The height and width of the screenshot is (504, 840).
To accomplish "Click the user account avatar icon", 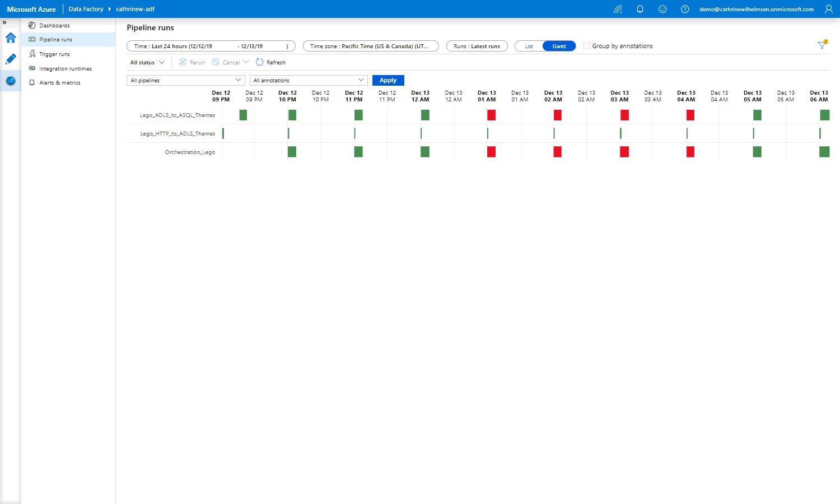I will 829,9.
